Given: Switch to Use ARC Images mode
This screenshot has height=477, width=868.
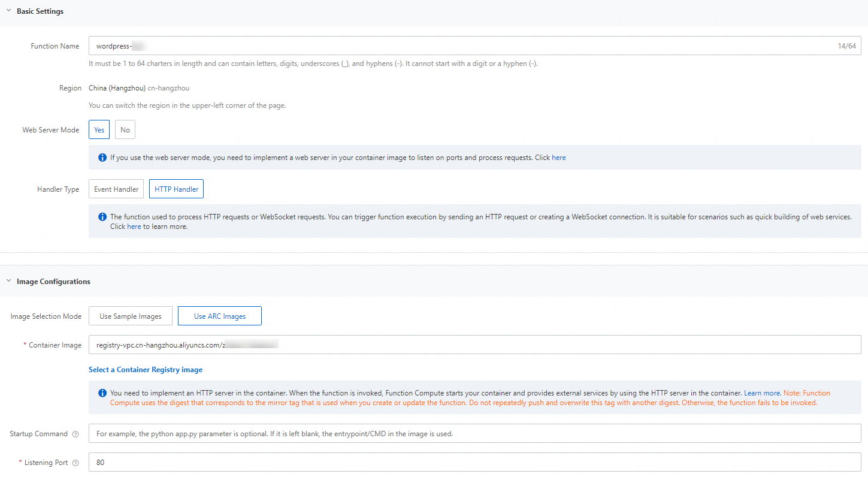Looking at the screenshot, I should coord(220,316).
